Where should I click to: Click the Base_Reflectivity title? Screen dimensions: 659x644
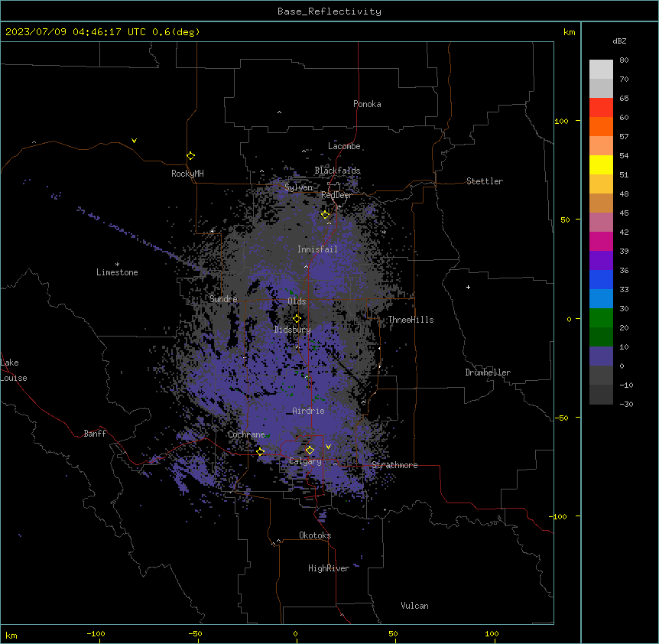pyautogui.click(x=329, y=11)
